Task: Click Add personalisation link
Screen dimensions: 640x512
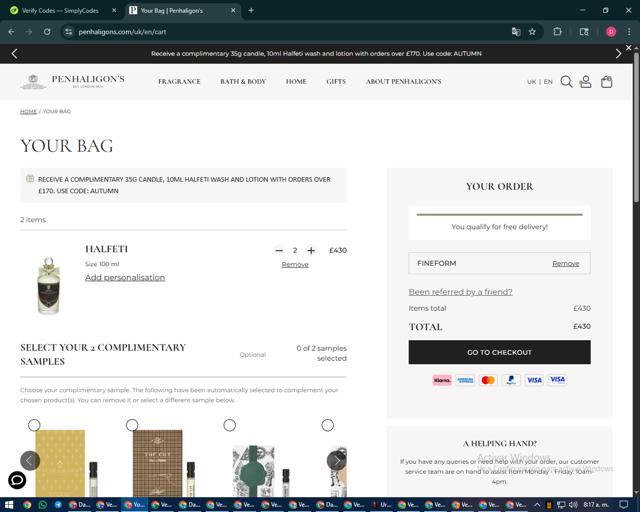Action: 125,277
